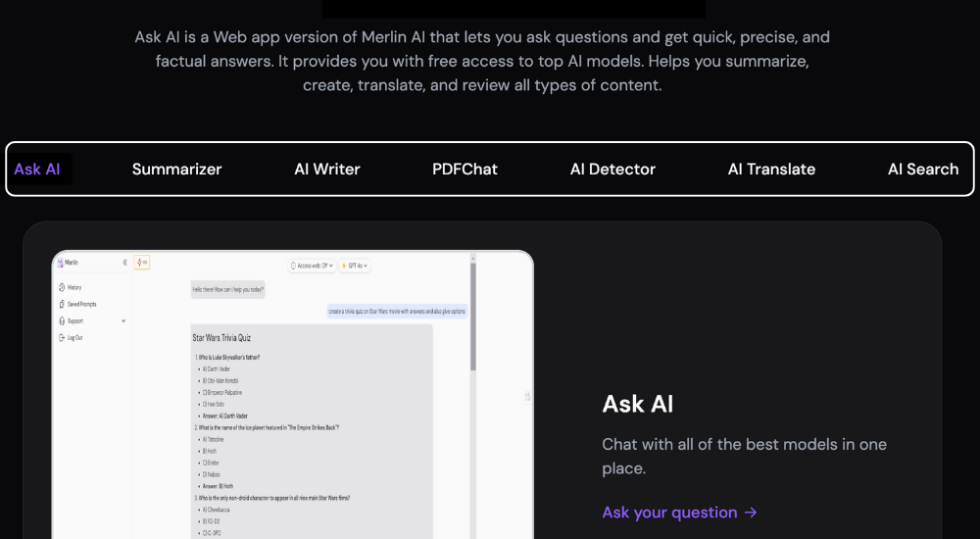Follow the Ask your question link
Screen dimensions: 980x539
click(x=679, y=513)
